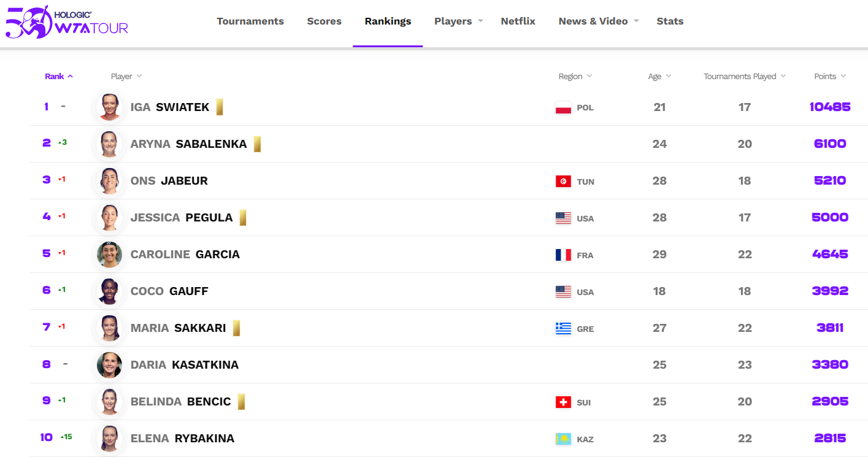The height and width of the screenshot is (457, 868).
Task: Open the Tournaments page from navigation
Action: point(250,21)
